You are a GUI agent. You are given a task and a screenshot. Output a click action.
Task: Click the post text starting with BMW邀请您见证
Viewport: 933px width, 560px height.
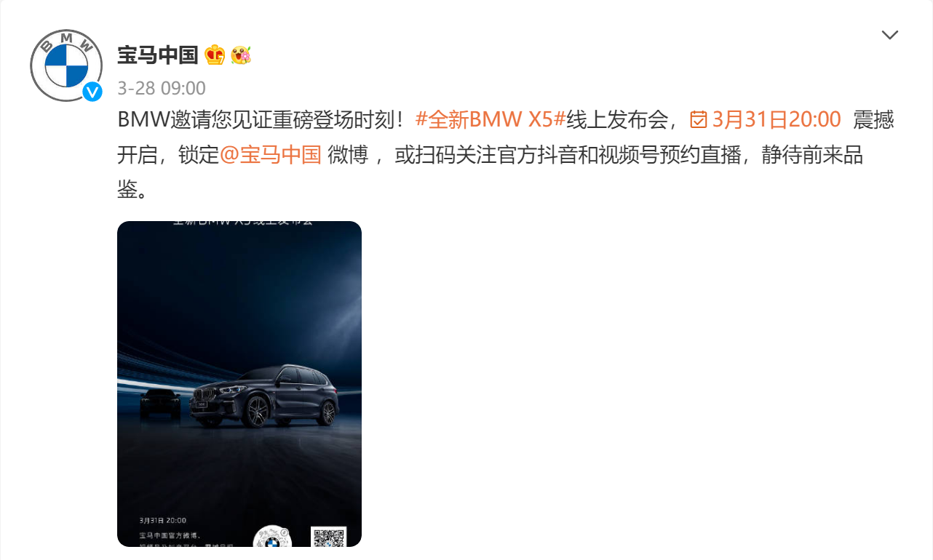[x=506, y=155]
